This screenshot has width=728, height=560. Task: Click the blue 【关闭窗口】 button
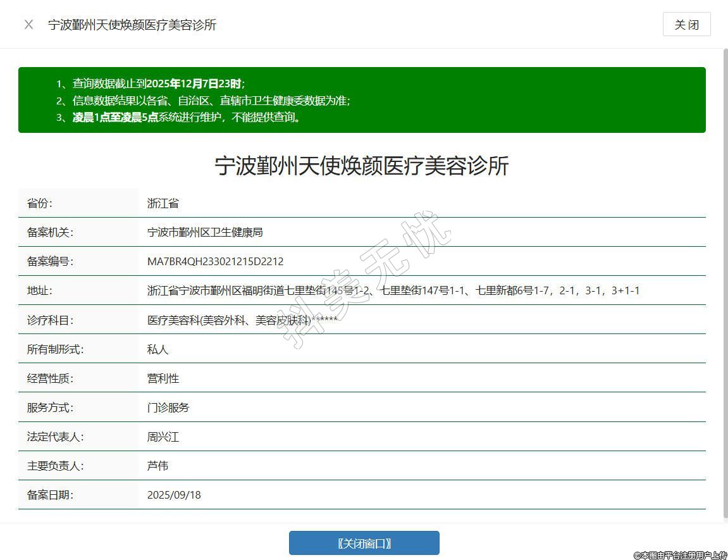364,543
